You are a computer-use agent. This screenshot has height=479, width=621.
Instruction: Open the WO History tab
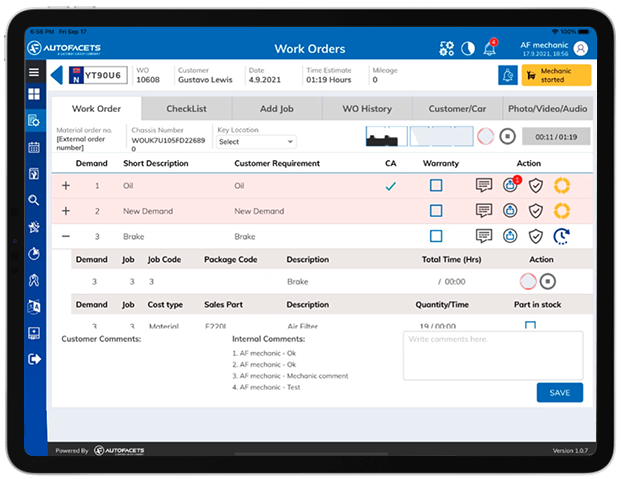pos(367,109)
